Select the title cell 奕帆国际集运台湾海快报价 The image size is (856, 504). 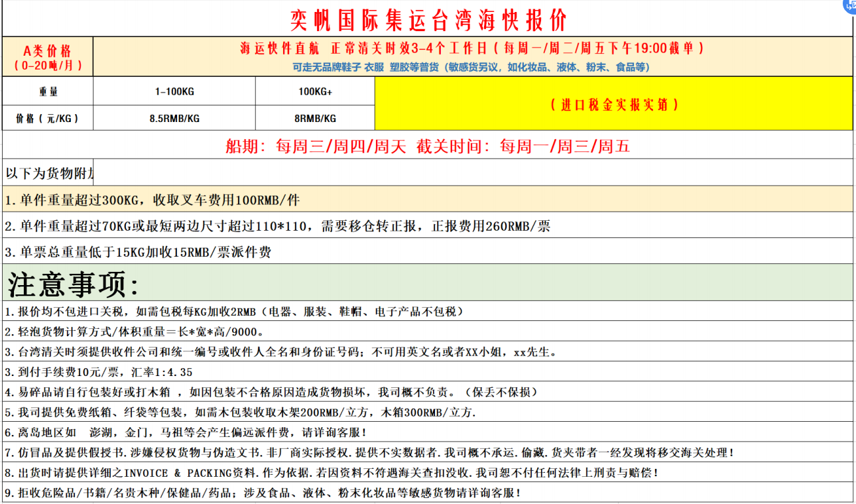428,20
